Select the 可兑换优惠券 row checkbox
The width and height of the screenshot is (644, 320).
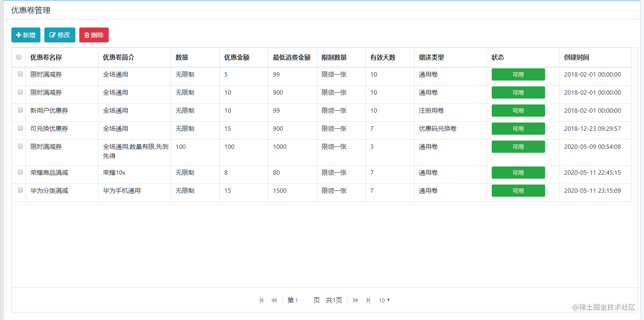pyautogui.click(x=20, y=128)
